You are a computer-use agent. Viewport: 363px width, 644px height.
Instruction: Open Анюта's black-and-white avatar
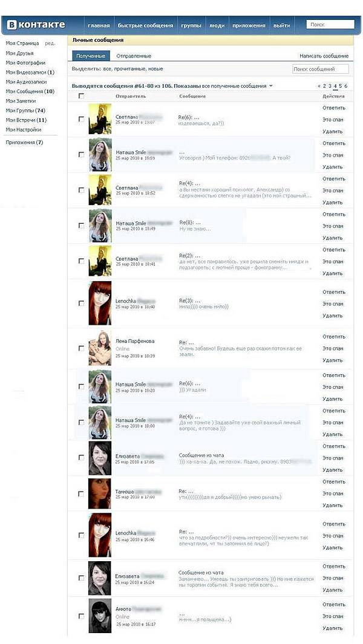point(100,616)
